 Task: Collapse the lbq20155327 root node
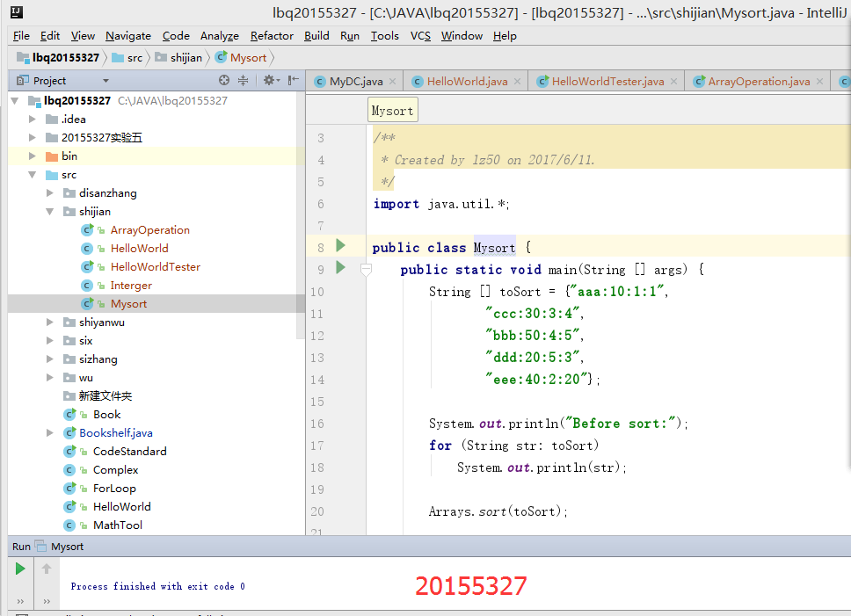pos(15,101)
